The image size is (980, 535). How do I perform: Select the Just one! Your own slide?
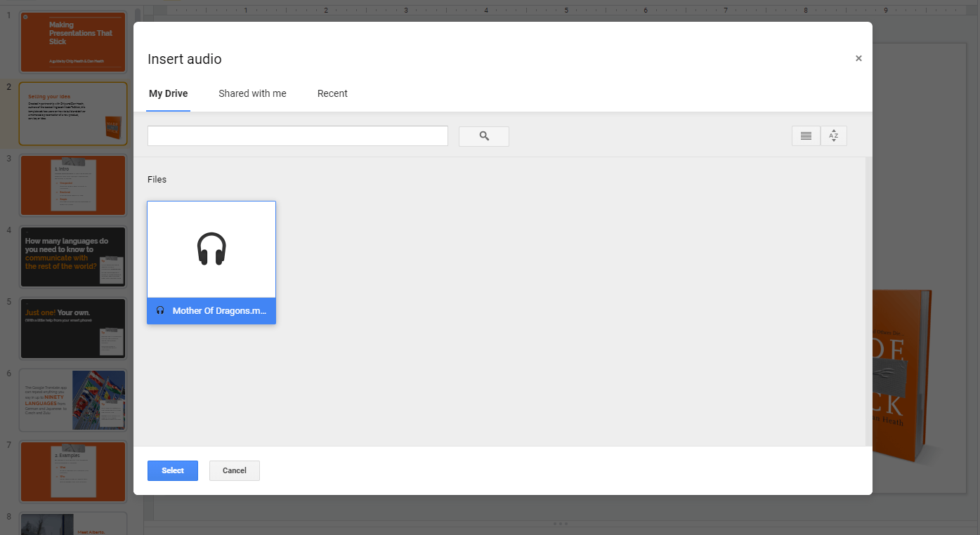(72, 328)
